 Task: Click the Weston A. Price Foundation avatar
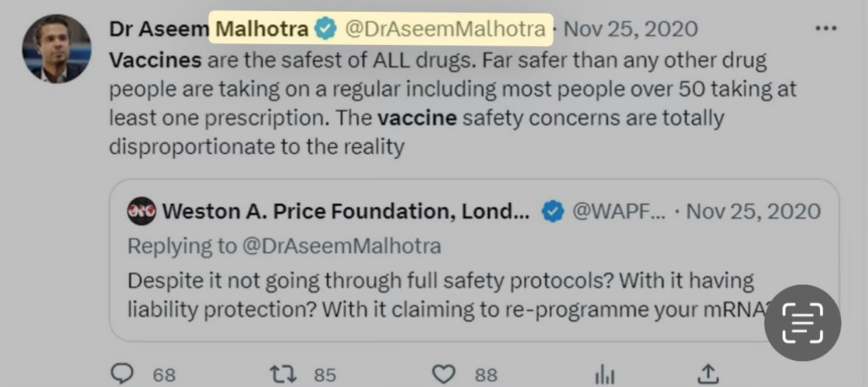141,212
